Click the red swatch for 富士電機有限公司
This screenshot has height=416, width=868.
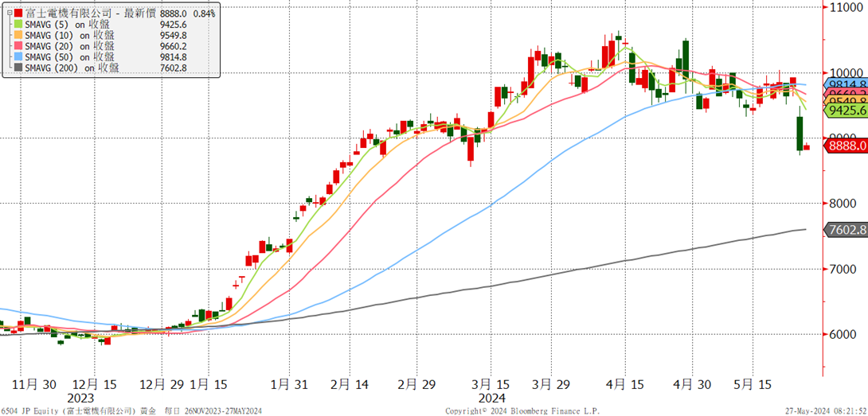pyautogui.click(x=19, y=12)
